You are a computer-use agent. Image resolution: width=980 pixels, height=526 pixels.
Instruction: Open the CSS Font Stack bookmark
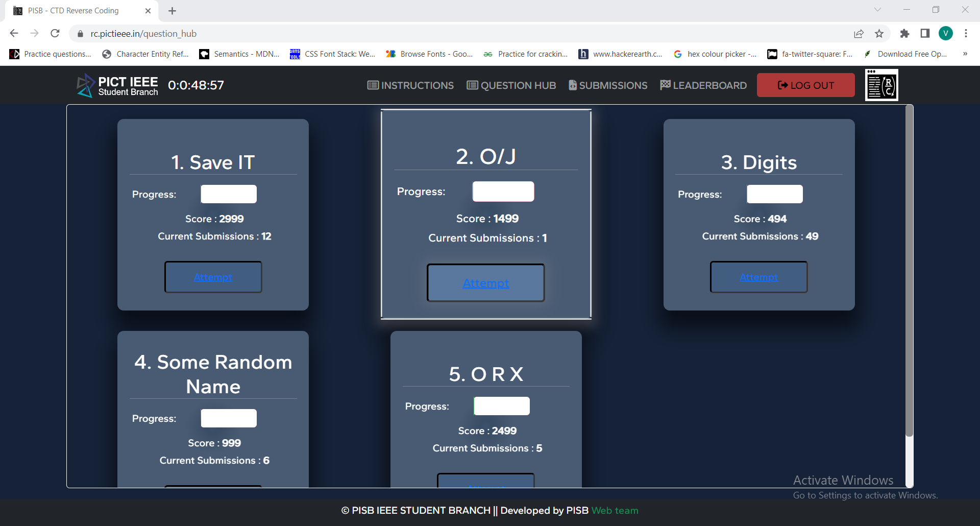click(332, 54)
